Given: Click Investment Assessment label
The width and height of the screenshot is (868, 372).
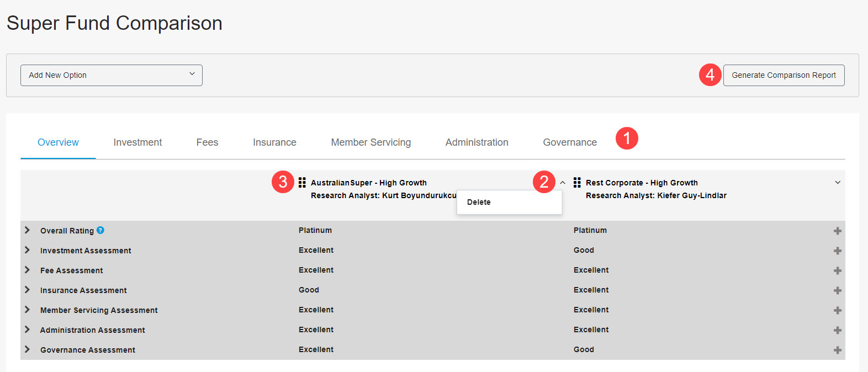Looking at the screenshot, I should point(86,251).
